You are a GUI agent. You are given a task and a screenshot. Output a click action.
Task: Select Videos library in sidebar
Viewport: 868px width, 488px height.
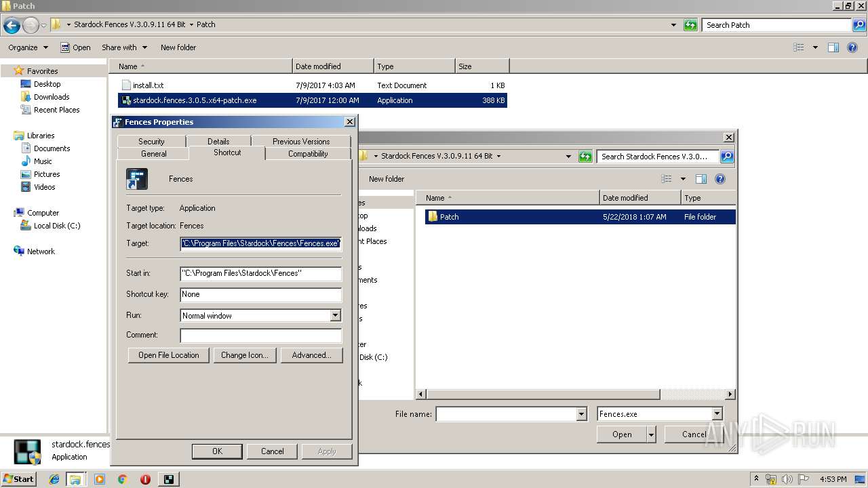[45, 187]
